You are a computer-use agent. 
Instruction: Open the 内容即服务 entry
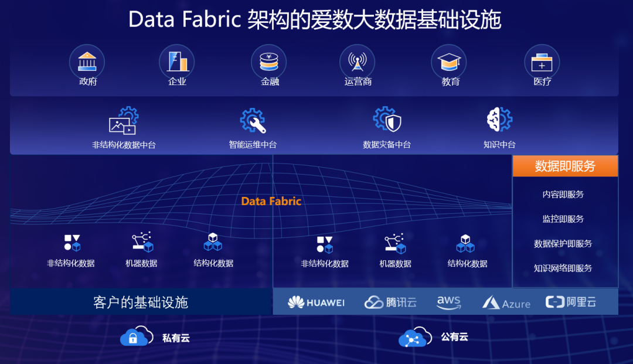(x=564, y=194)
